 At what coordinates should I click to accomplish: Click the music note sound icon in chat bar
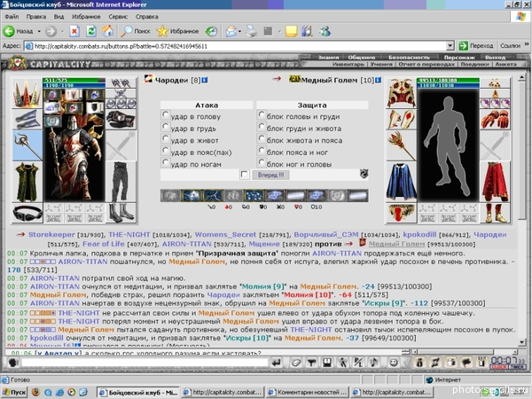pyautogui.click(x=374, y=363)
